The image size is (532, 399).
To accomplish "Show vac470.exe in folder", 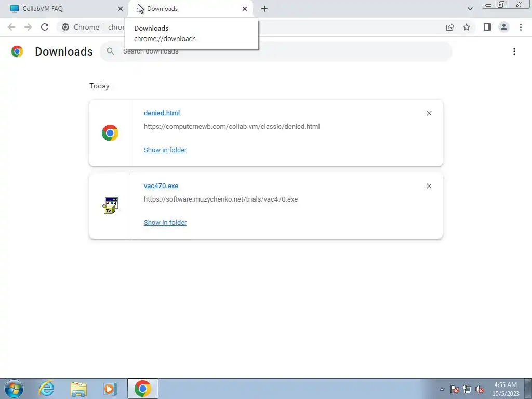I will click(x=165, y=222).
